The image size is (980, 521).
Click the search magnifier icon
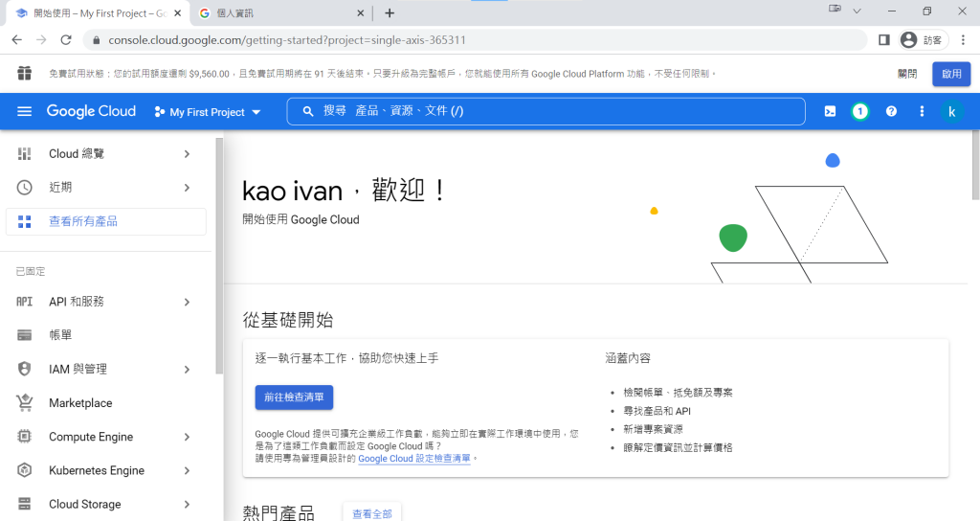[x=307, y=111]
